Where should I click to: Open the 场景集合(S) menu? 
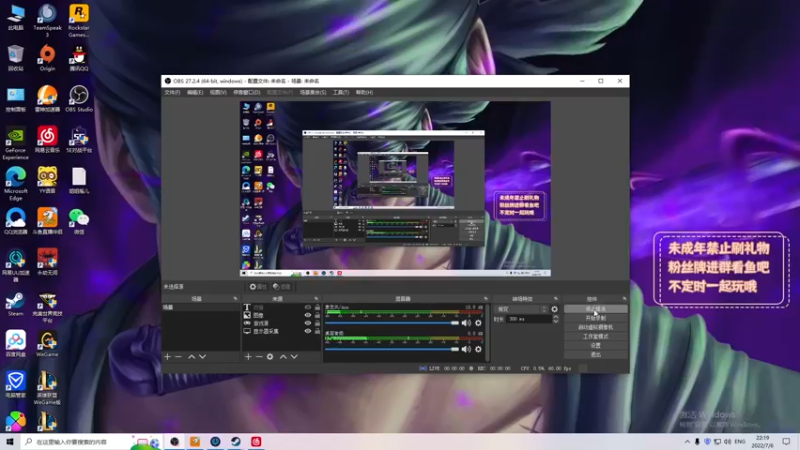pyautogui.click(x=313, y=92)
